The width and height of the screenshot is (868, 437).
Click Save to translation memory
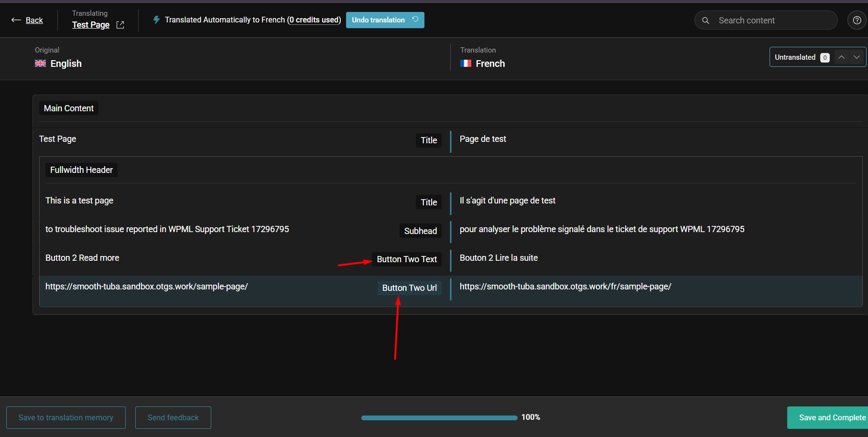click(66, 417)
